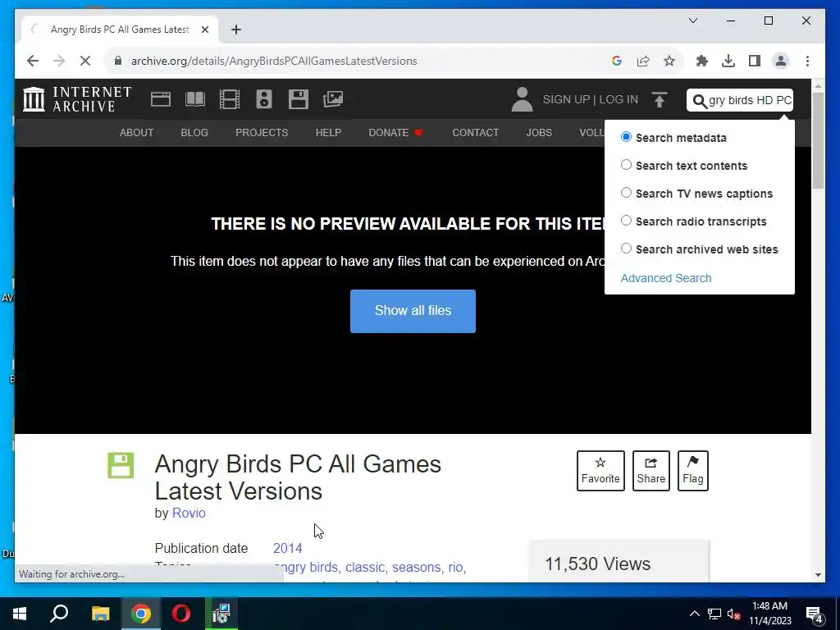Click the search magnifier icon
840x630 pixels.
[700, 101]
